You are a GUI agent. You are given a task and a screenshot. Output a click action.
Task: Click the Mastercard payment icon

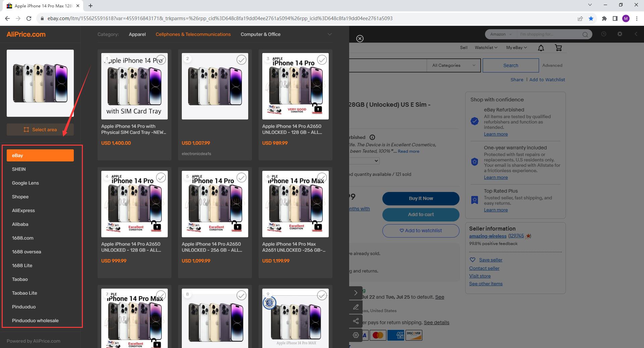[378, 335]
